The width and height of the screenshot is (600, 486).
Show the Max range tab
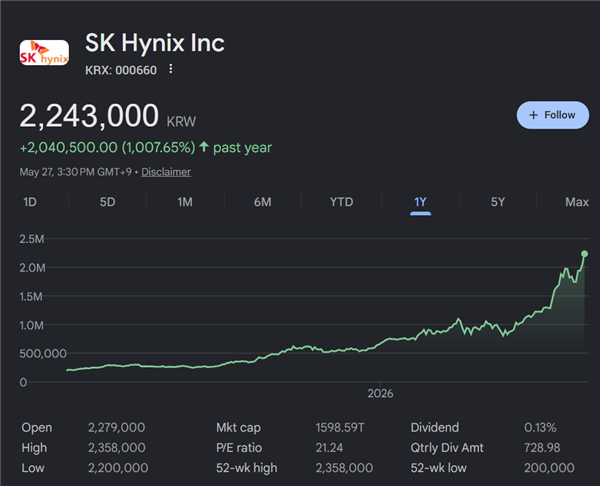pyautogui.click(x=577, y=202)
